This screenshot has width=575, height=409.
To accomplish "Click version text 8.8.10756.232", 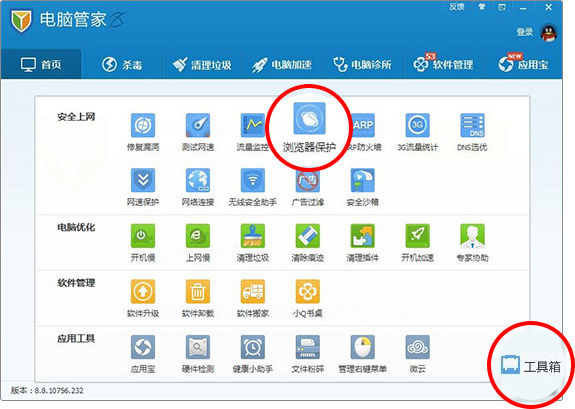I will click(x=59, y=390).
